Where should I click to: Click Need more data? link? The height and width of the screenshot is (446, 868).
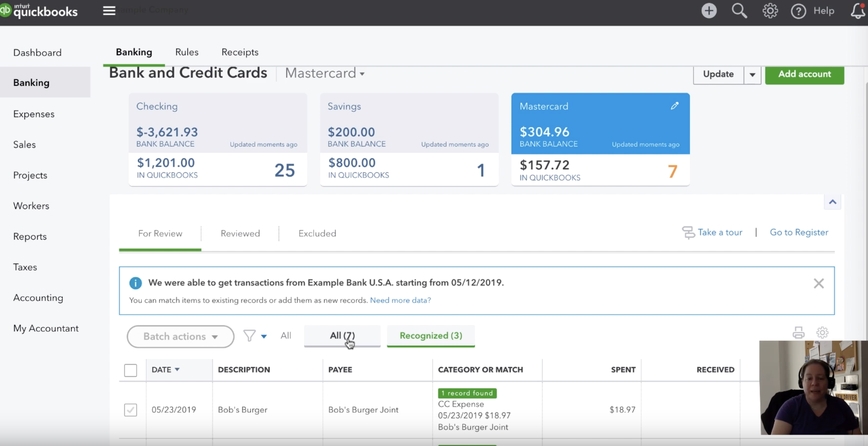(400, 300)
